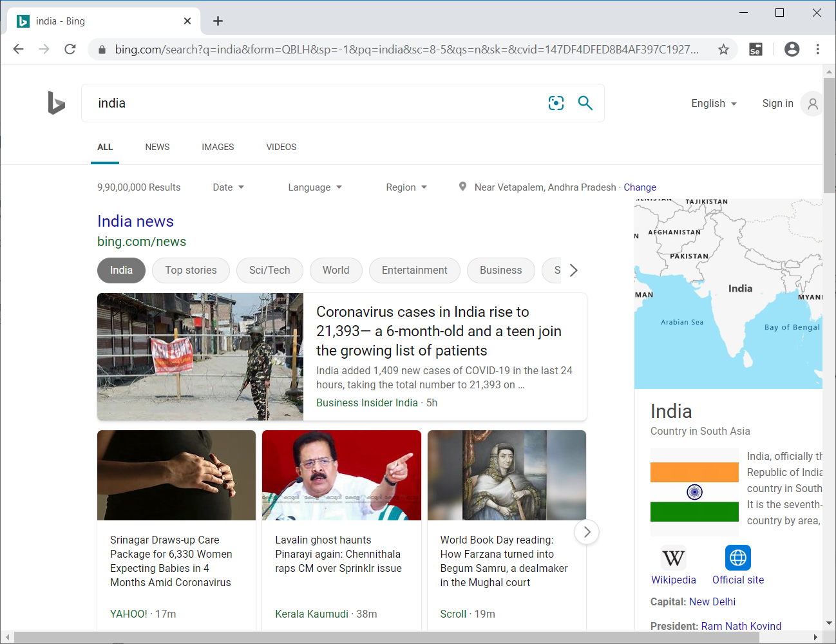The width and height of the screenshot is (836, 644).
Task: Open the Language filter dropdown
Action: 315,187
